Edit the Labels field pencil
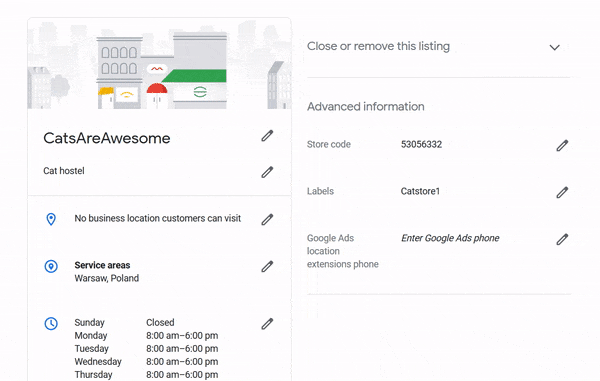This screenshot has width=600, height=381. (562, 192)
